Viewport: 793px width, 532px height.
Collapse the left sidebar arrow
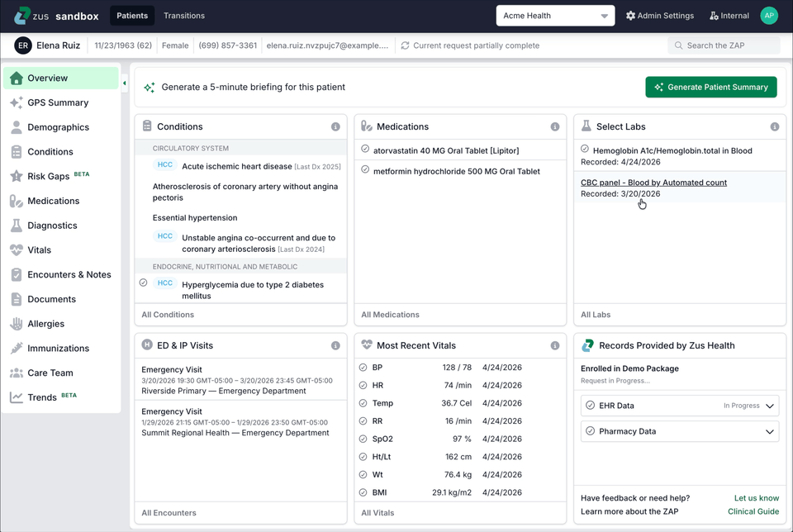(125, 83)
